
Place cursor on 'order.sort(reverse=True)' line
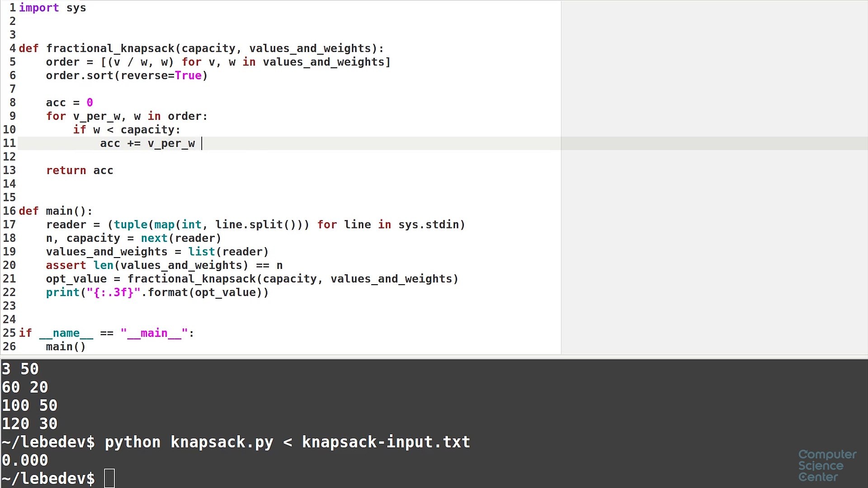point(127,75)
